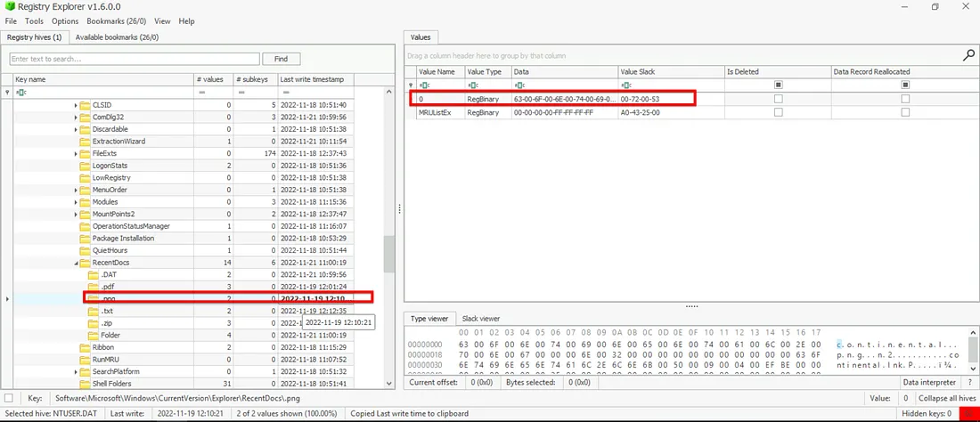This screenshot has width=980, height=422.
Task: Toggle Data Record Reallocated checkbox for value 0
Action: click(905, 99)
